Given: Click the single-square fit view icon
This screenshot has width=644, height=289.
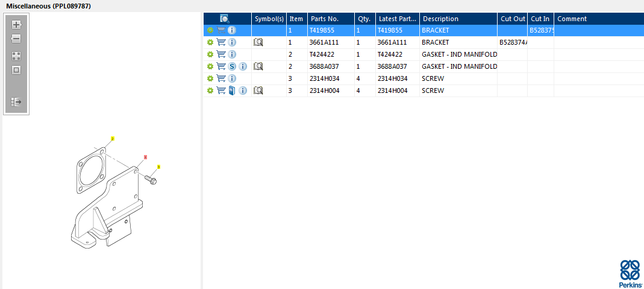Looking at the screenshot, I should [16, 70].
